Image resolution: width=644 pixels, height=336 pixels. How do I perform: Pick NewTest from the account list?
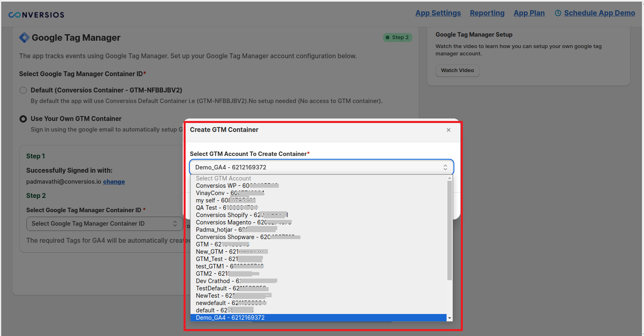(319, 296)
